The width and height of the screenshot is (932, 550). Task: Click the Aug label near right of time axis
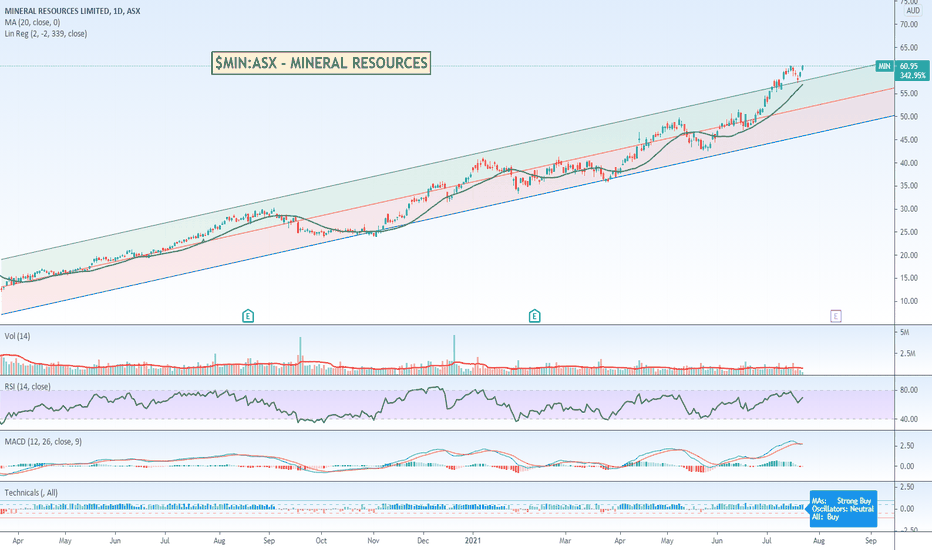(818, 541)
